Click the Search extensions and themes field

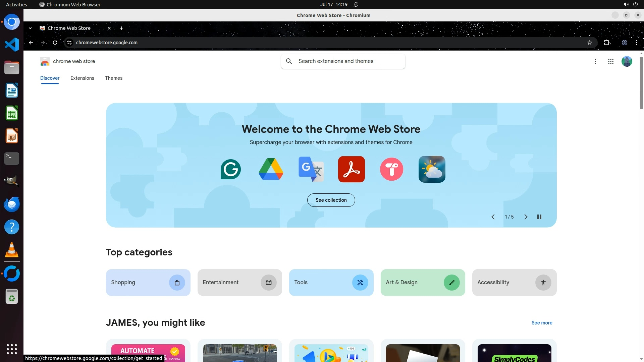pos(349,61)
